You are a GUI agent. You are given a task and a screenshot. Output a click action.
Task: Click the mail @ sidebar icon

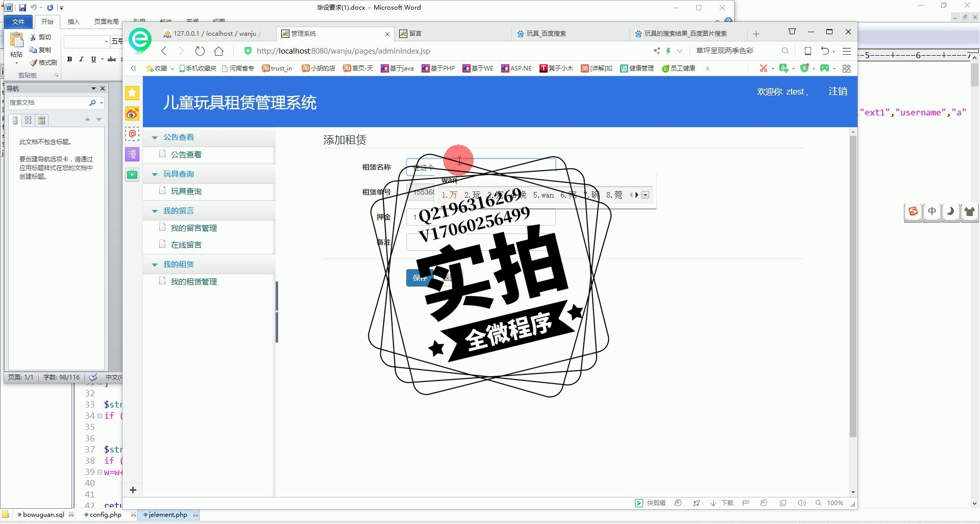[x=132, y=134]
